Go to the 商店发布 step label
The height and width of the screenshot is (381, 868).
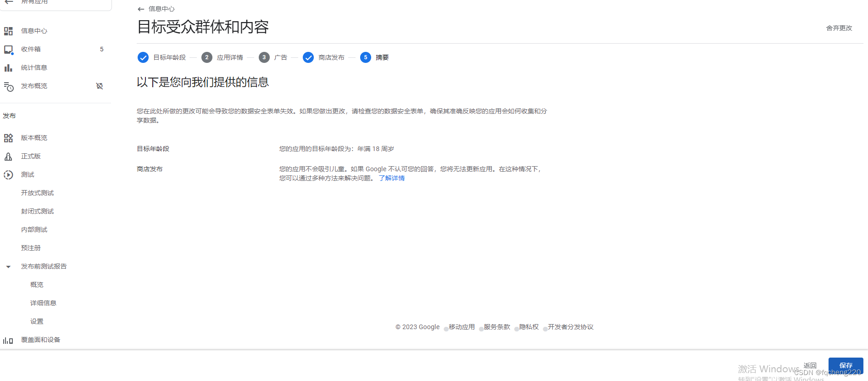click(331, 57)
